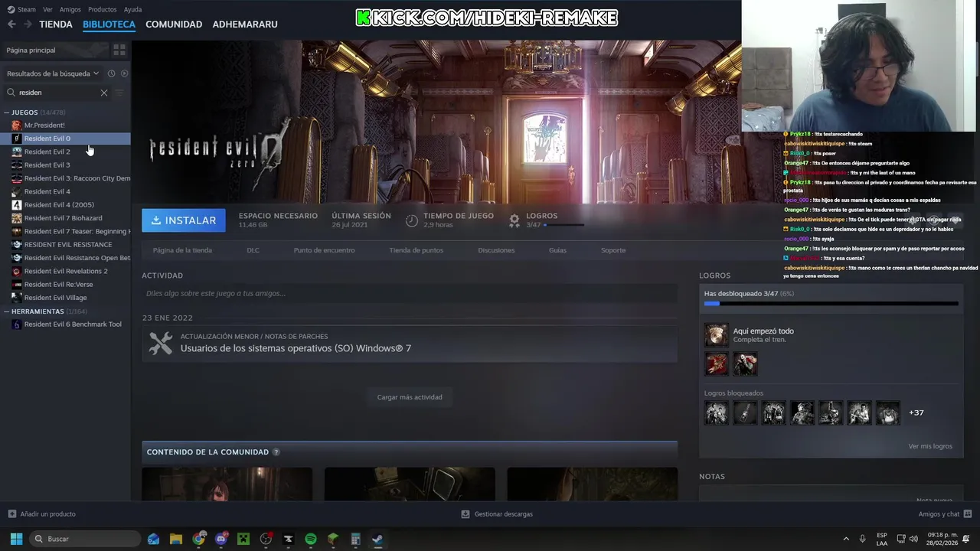The height and width of the screenshot is (551, 980).
Task: Open the Soporte tab
Action: [x=613, y=250]
